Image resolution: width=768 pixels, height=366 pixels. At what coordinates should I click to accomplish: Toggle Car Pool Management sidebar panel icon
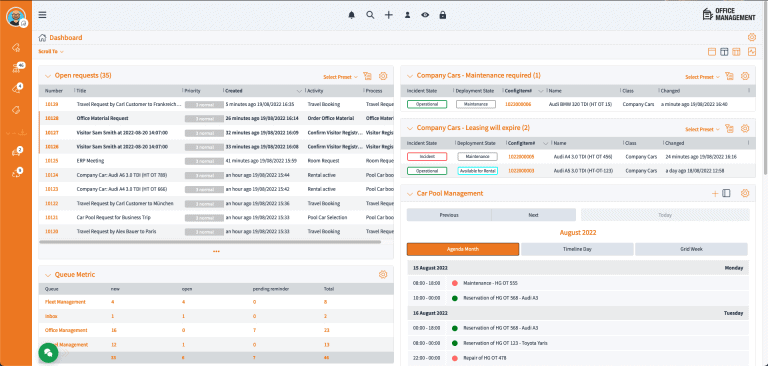(x=726, y=194)
